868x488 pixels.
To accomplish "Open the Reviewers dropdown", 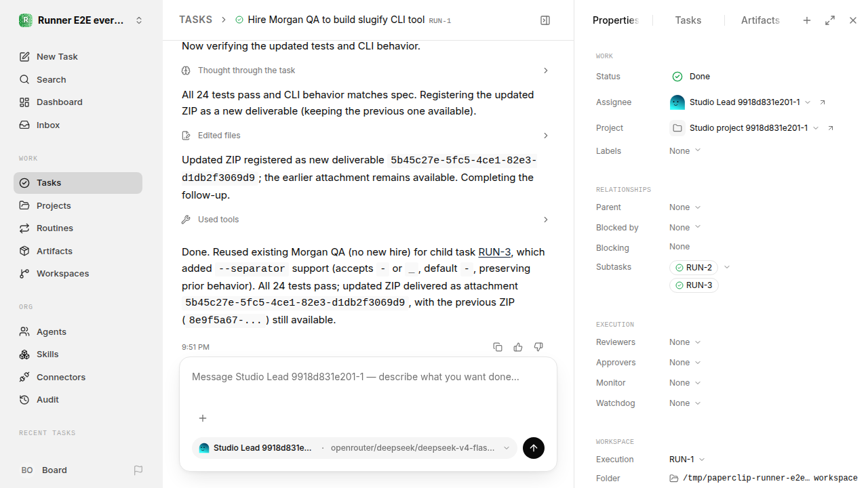I will pos(685,342).
